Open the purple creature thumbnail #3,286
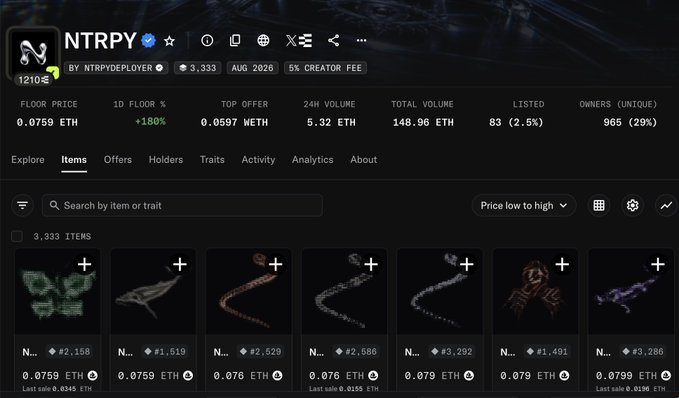Viewport: 679px width, 398px height. (631, 291)
